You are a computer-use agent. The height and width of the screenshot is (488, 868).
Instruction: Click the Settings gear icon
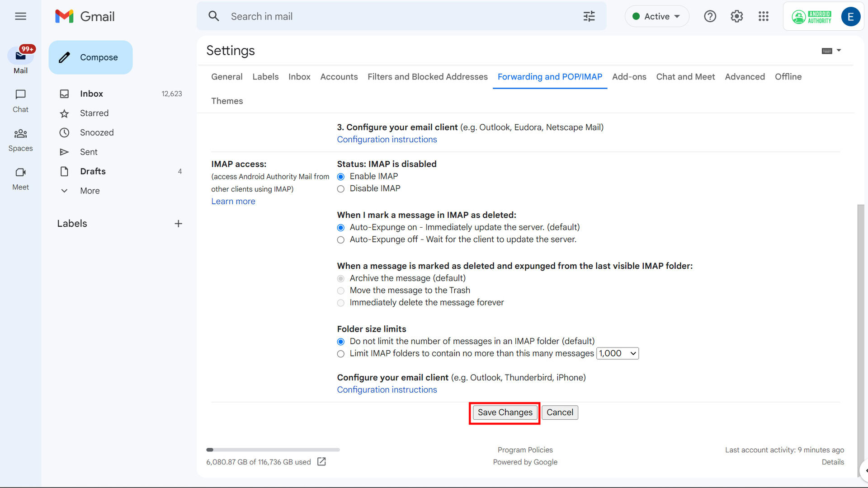737,16
